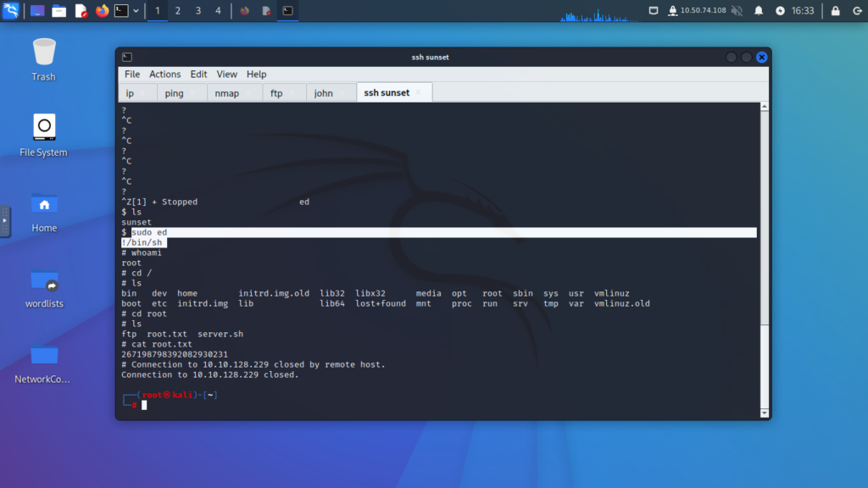
Task: Click the log out button in panel
Action: click(x=855, y=11)
